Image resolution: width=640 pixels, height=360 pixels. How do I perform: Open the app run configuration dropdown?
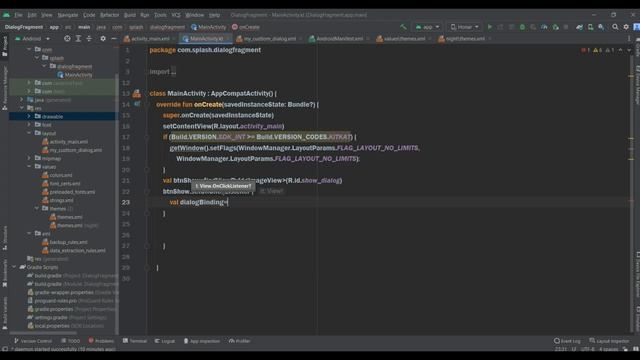tap(427, 27)
